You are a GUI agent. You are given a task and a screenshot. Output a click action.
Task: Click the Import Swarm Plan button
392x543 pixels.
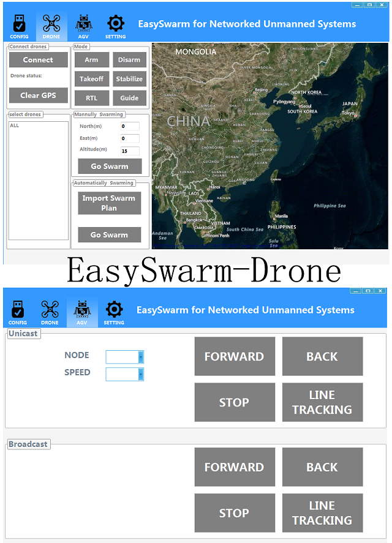click(109, 203)
